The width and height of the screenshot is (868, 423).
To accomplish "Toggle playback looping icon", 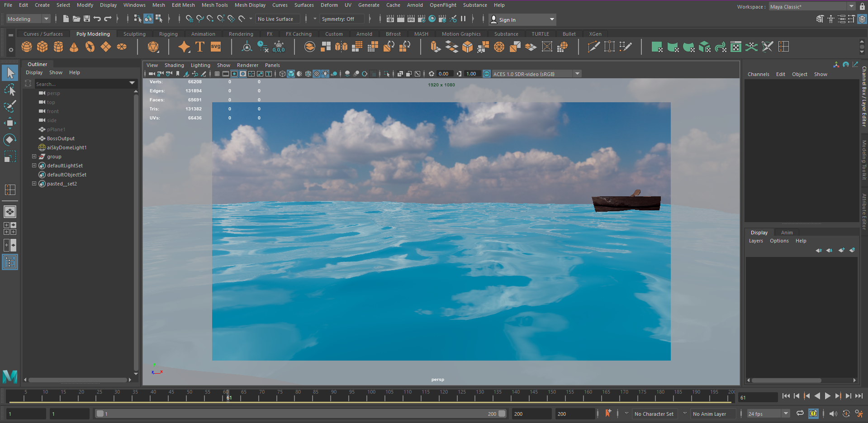I will (800, 413).
